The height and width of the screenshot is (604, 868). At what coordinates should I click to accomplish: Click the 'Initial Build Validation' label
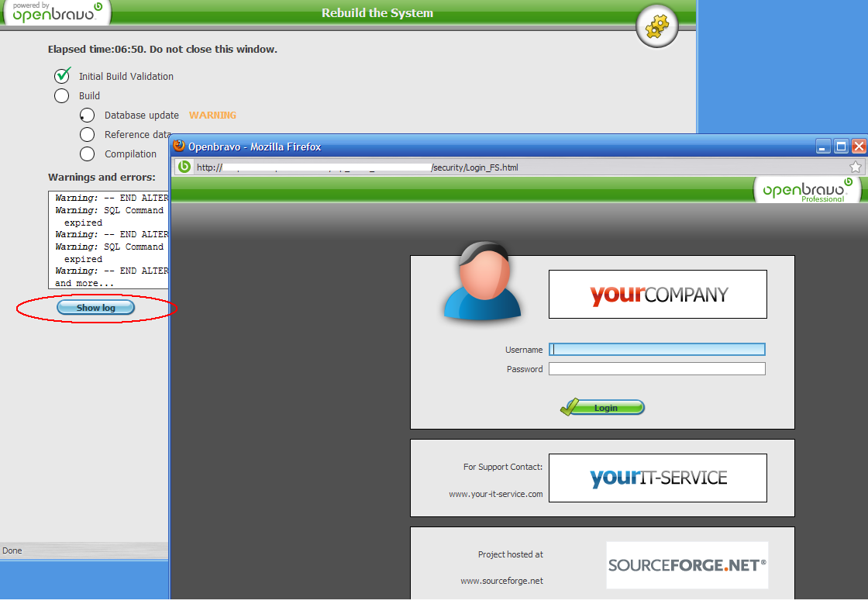[126, 77]
